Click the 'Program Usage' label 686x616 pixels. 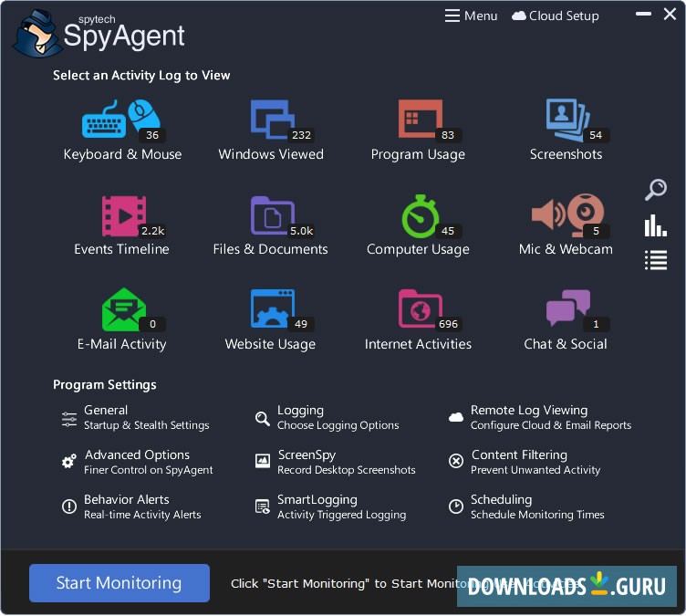[418, 154]
